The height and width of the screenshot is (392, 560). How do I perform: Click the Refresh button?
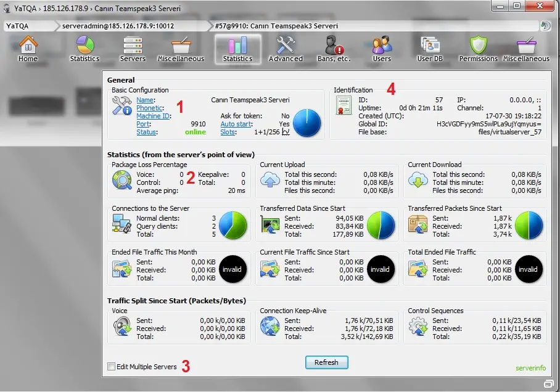point(326,362)
